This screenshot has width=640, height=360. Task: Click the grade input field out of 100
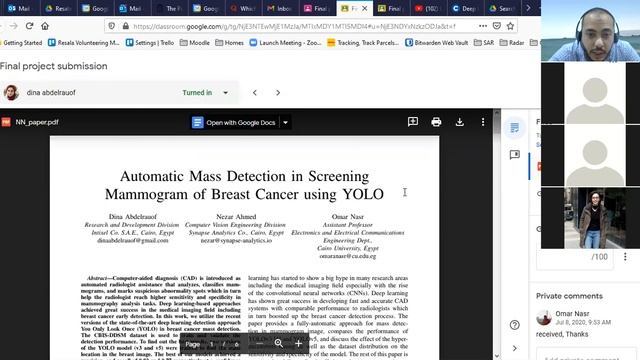[x=574, y=257]
